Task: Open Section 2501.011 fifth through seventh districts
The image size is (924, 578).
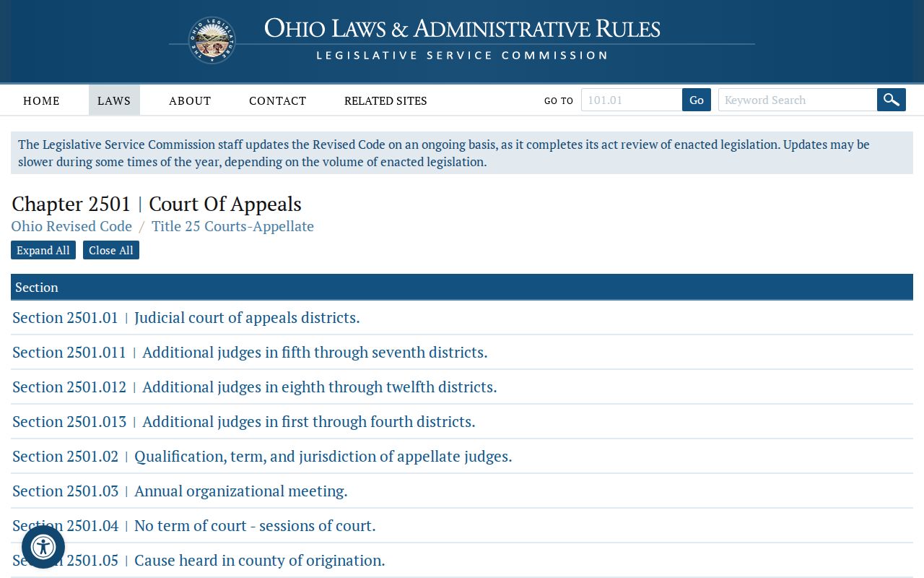Action: pos(250,352)
